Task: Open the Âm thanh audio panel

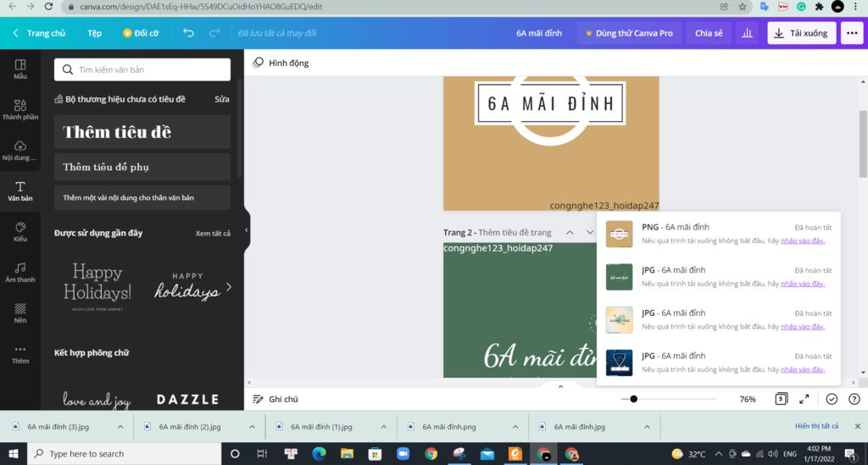Action: pos(20,273)
